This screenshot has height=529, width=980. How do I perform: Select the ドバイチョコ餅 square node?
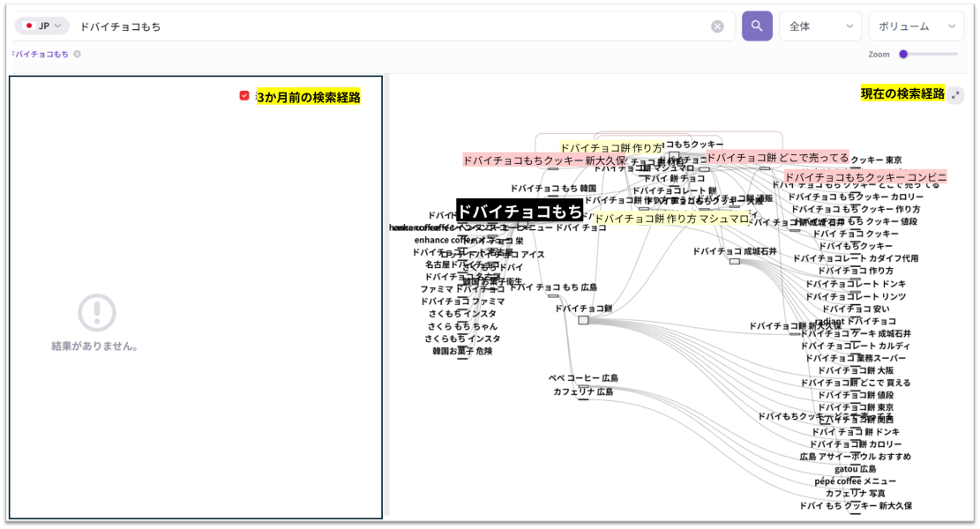pyautogui.click(x=583, y=320)
